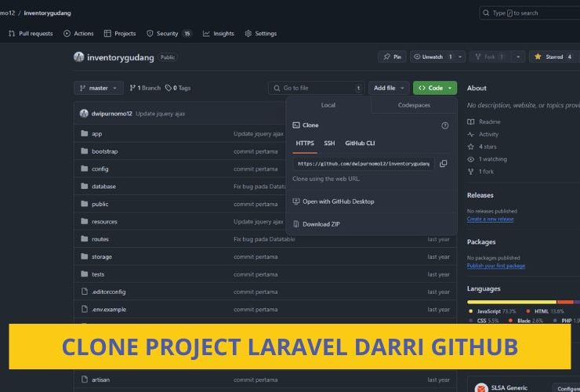Click the tests folder icon
Screen dimensions: 580x392
[85, 274]
